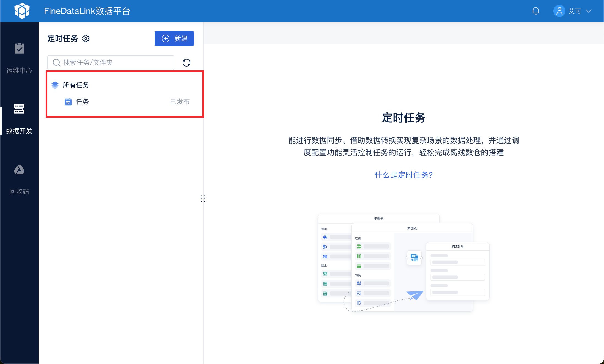The height and width of the screenshot is (364, 604).
Task: Open the 回收站 recycle icon
Action: point(19,170)
